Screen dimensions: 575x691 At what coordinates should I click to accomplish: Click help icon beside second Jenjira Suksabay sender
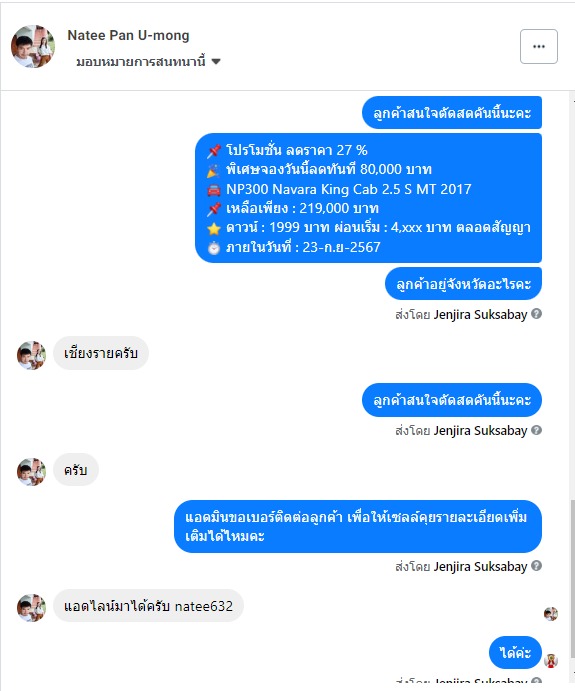pyautogui.click(x=536, y=430)
